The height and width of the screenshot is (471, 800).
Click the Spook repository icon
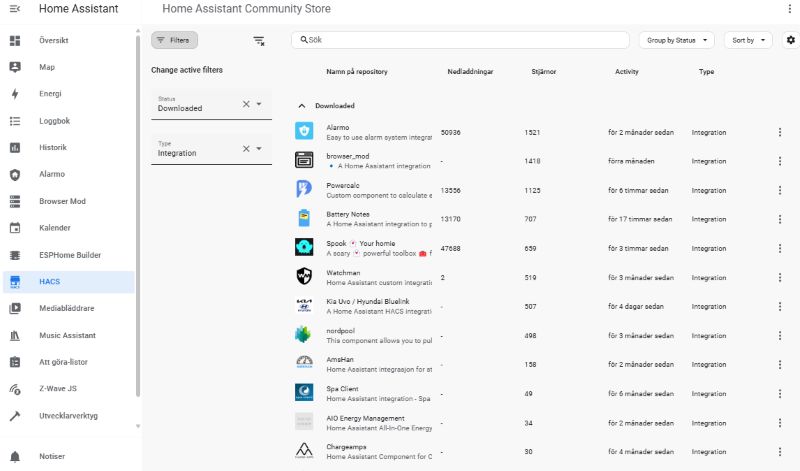[x=304, y=247]
